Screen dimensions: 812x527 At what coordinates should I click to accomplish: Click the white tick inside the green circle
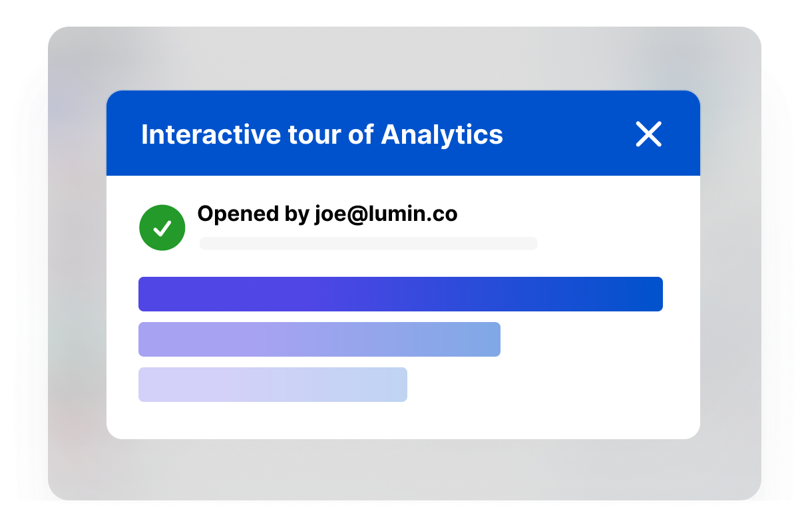(x=162, y=229)
